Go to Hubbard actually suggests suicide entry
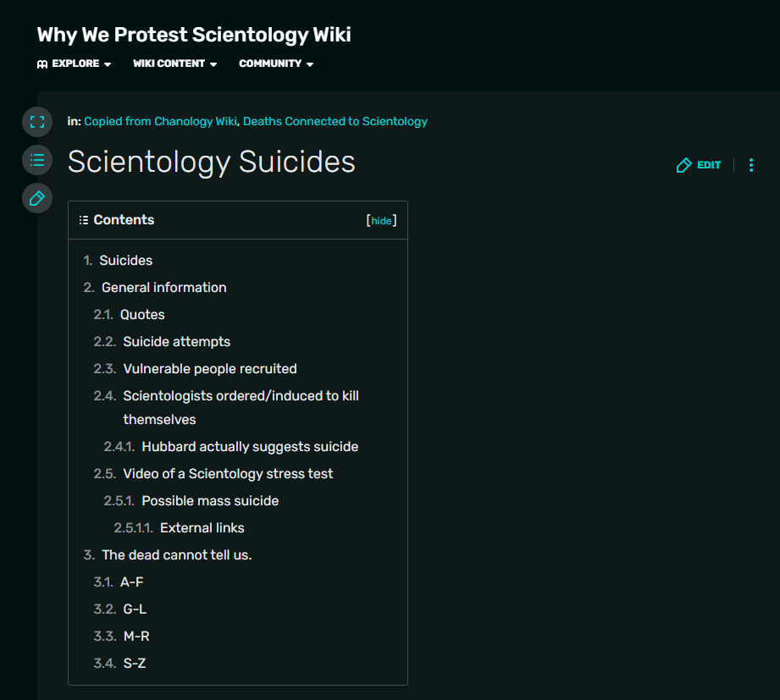 tap(250, 447)
